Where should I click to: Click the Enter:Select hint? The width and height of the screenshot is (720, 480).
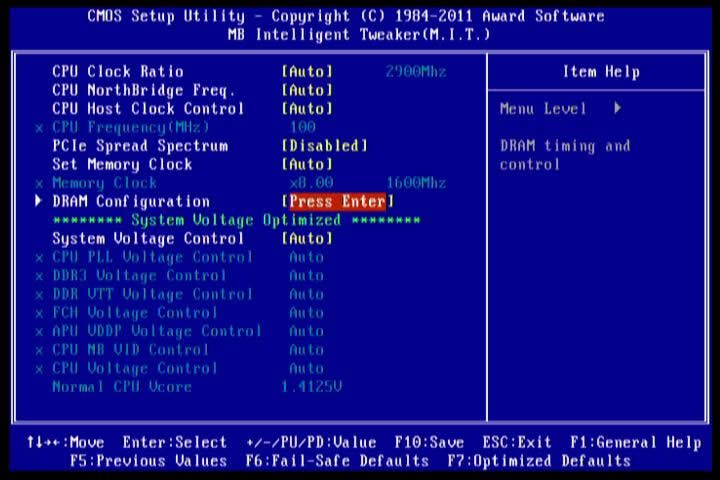(x=174, y=443)
